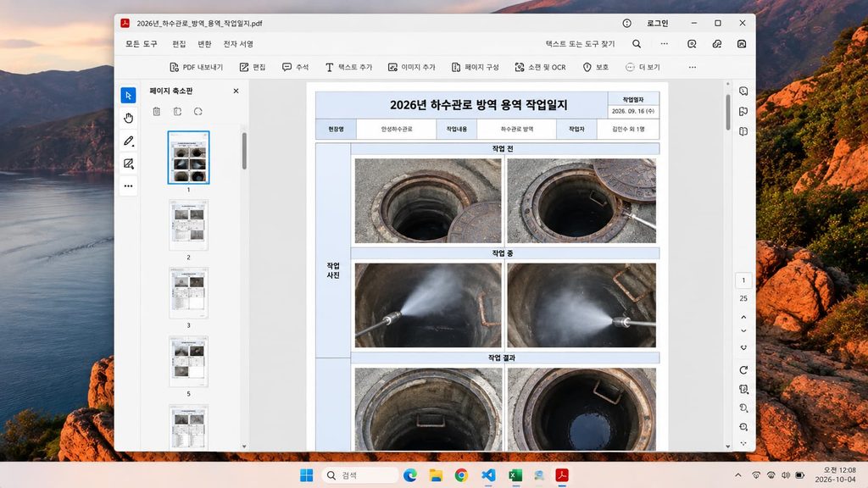This screenshot has height=488, width=868.
Task: Open the 편집 menu
Action: click(x=179, y=44)
